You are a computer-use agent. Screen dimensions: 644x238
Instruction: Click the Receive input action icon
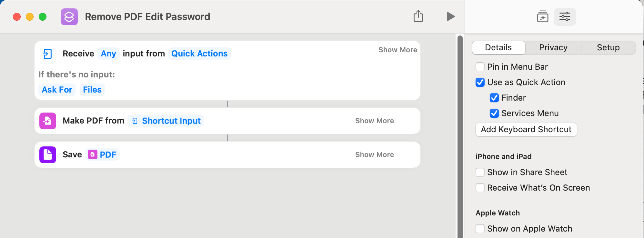47,54
